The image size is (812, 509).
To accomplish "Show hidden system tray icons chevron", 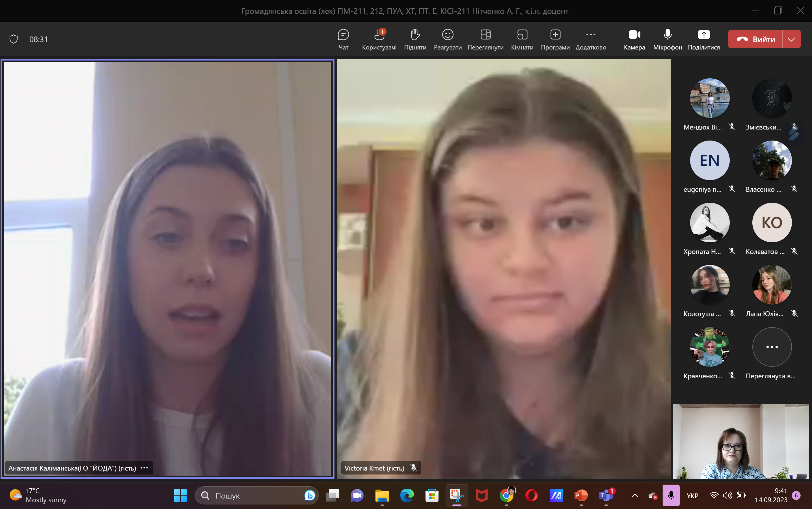I will (x=635, y=495).
